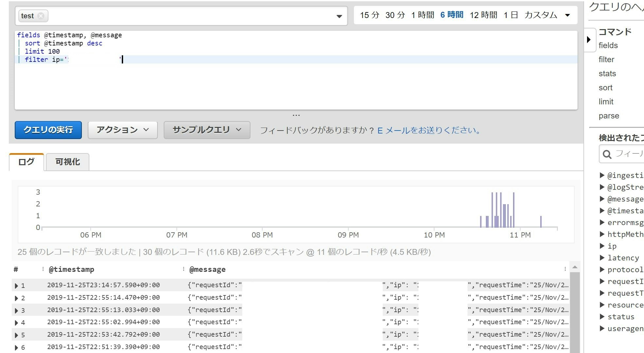This screenshot has height=353, width=644.
Task: Expand the @ingestionTime field
Action: click(602, 175)
